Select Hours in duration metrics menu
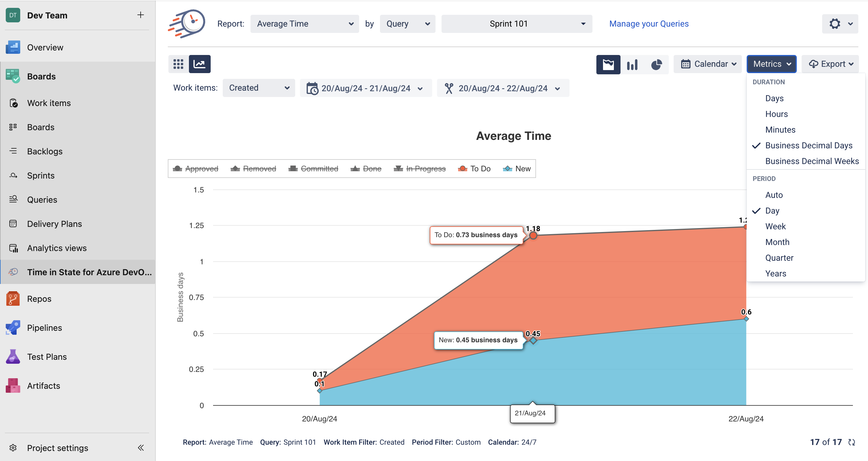 776,114
